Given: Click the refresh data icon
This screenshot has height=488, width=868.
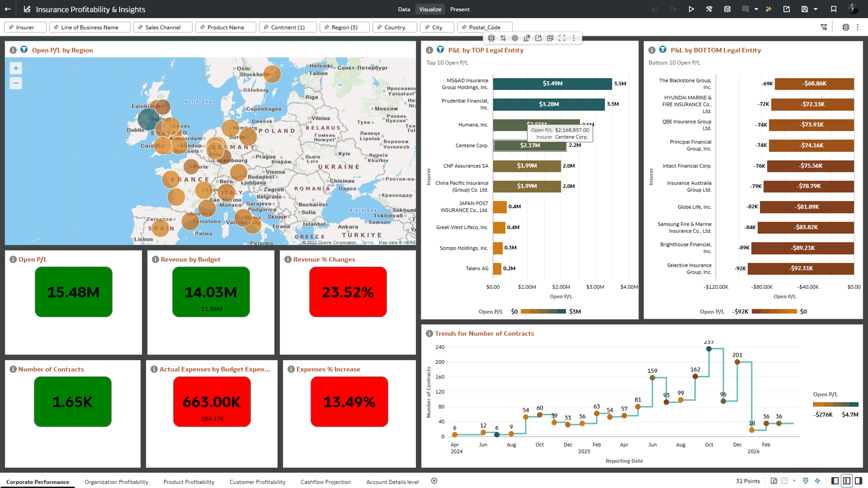Looking at the screenshot, I should coord(727,9).
